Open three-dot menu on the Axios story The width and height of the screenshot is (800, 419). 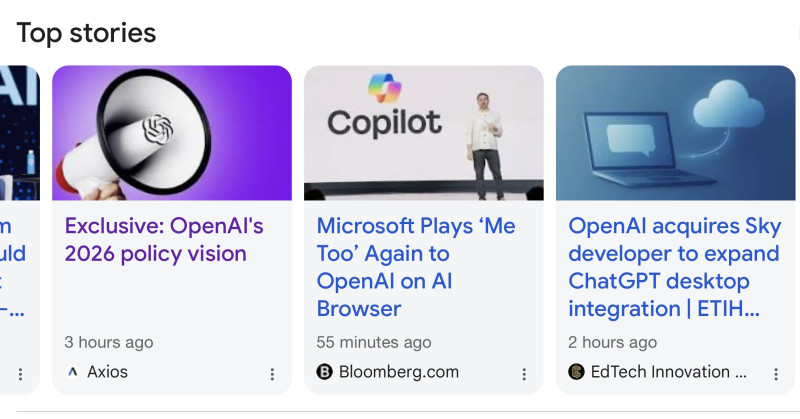point(272,374)
